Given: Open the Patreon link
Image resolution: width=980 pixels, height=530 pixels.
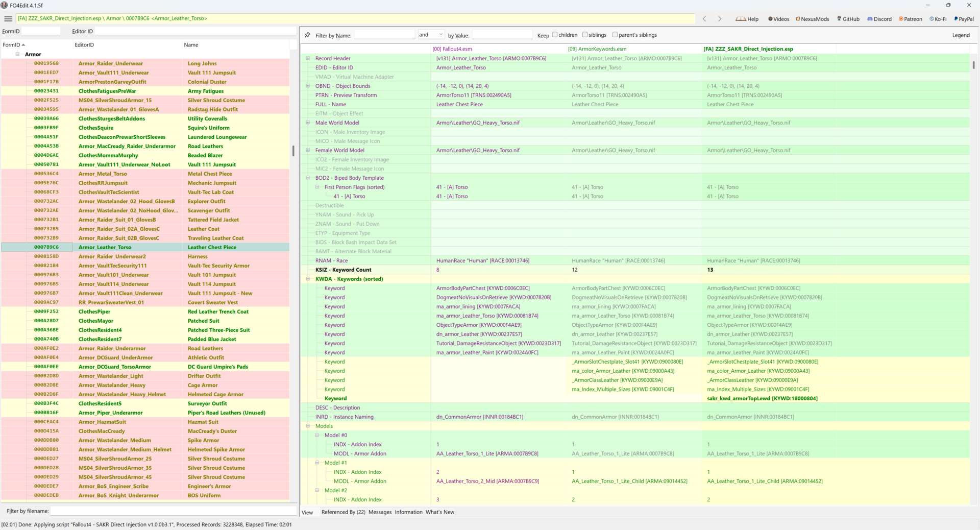Looking at the screenshot, I should coord(910,19).
